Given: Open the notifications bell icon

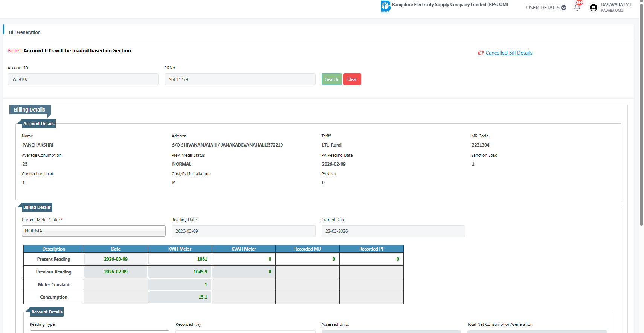Looking at the screenshot, I should tap(577, 7).
